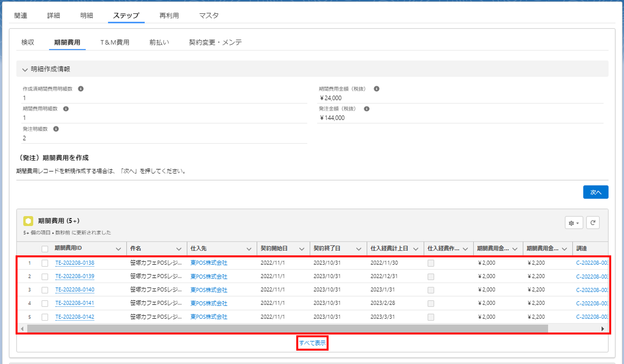Select row checkbox for TE-202208-0138
Screen dimensions: 624x364
tap(45, 263)
